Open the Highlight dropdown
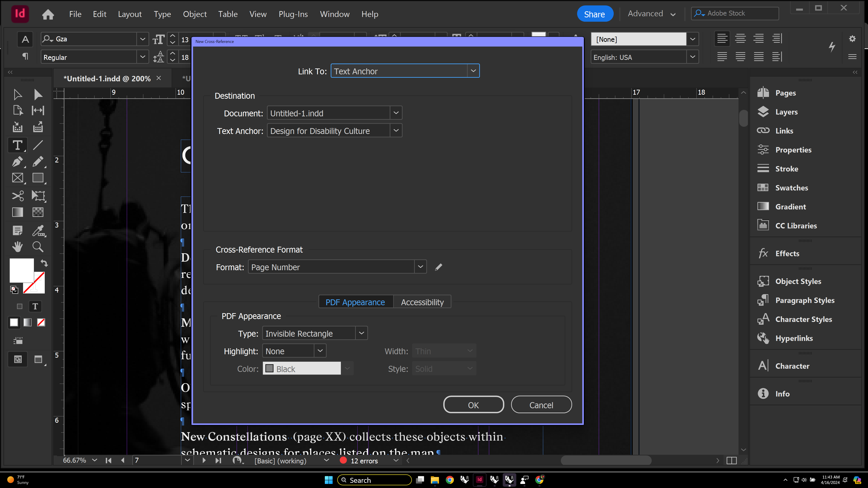868x488 pixels. (x=320, y=351)
